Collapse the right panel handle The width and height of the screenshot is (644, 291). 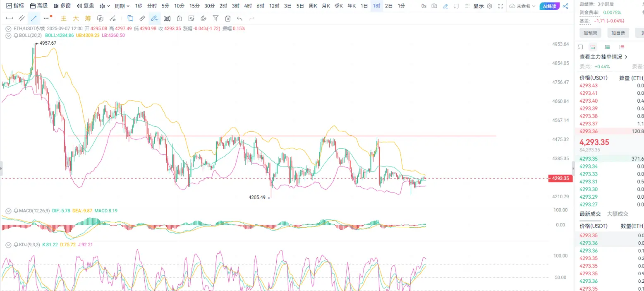click(573, 169)
